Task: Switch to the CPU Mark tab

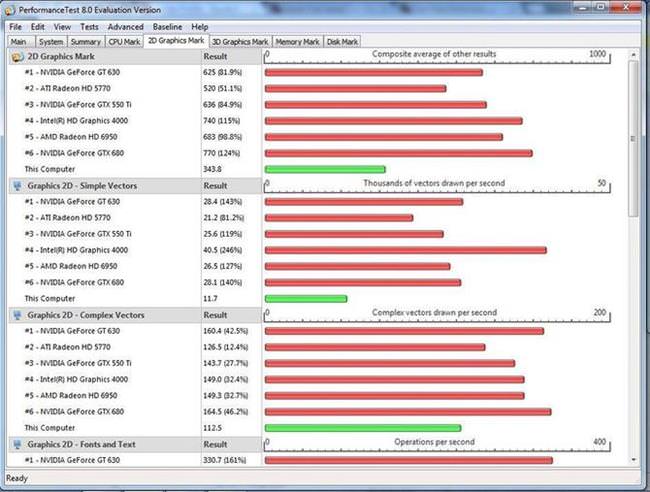Action: click(124, 42)
